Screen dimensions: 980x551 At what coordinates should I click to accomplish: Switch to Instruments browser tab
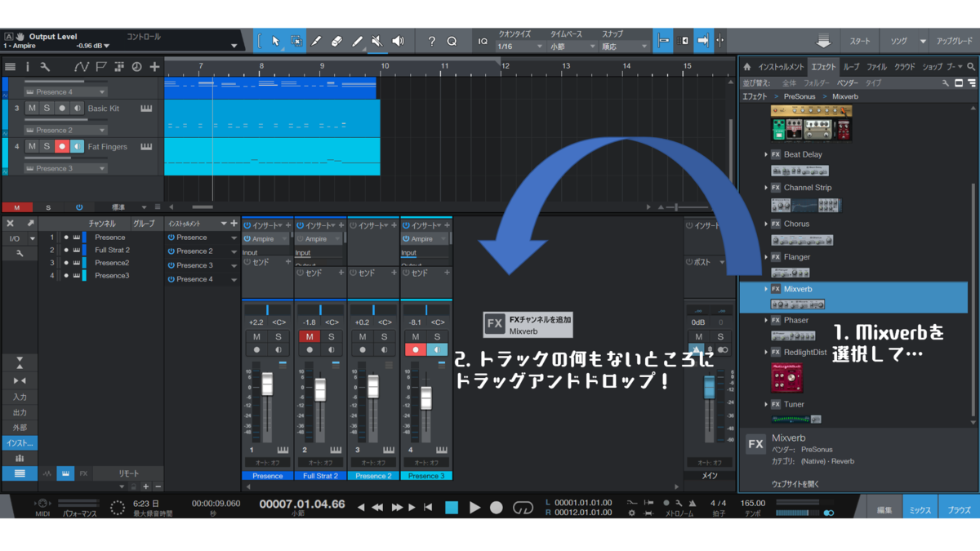[x=781, y=67]
